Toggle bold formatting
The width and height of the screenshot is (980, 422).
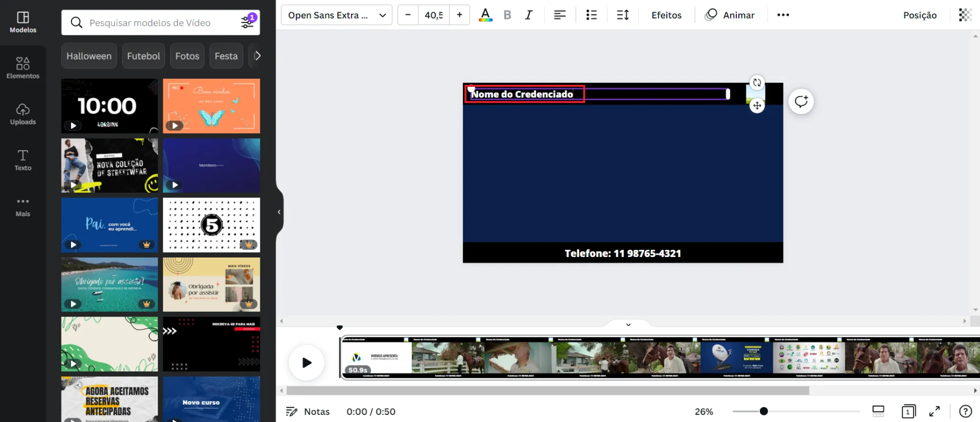tap(507, 15)
